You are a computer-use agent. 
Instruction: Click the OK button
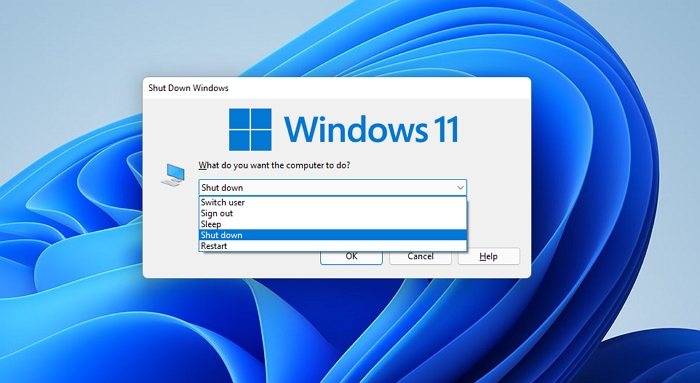(351, 258)
